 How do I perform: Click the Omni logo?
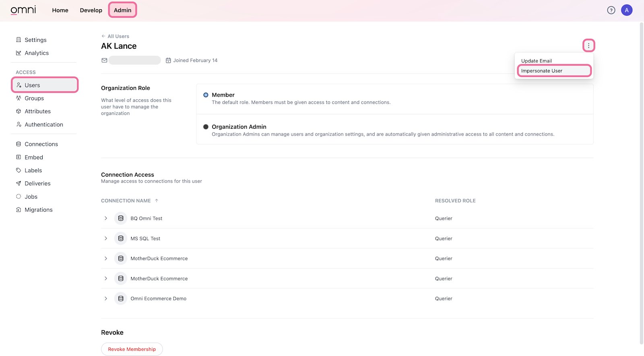click(23, 10)
